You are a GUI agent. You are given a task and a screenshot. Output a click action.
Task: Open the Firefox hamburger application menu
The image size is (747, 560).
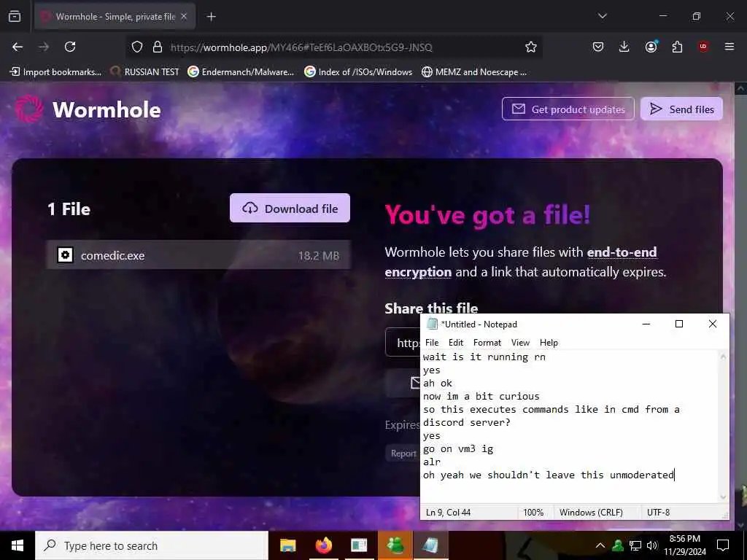pyautogui.click(x=729, y=47)
